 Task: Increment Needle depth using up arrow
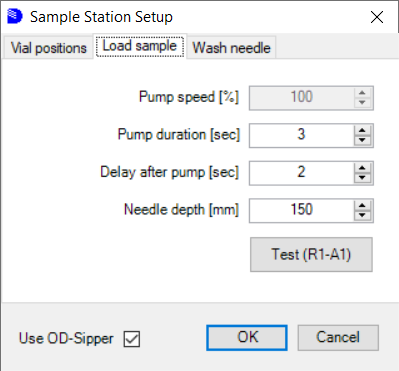362,206
